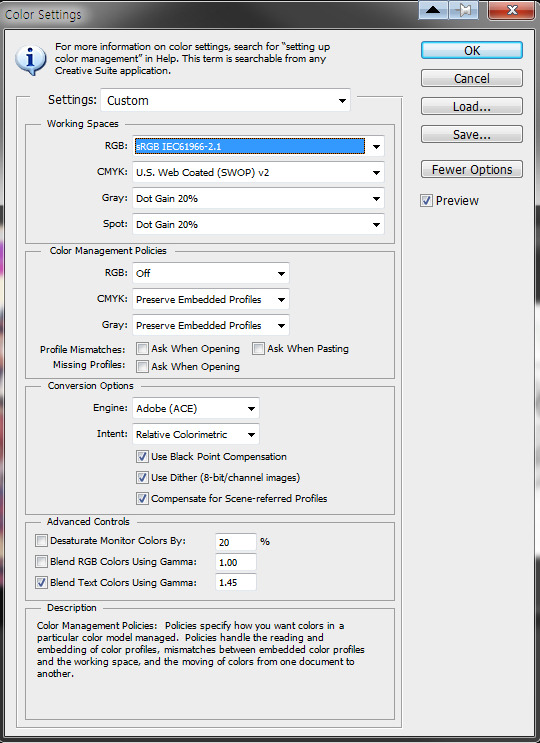Confirm settings with the OK button
540x743 pixels.
pos(472,50)
